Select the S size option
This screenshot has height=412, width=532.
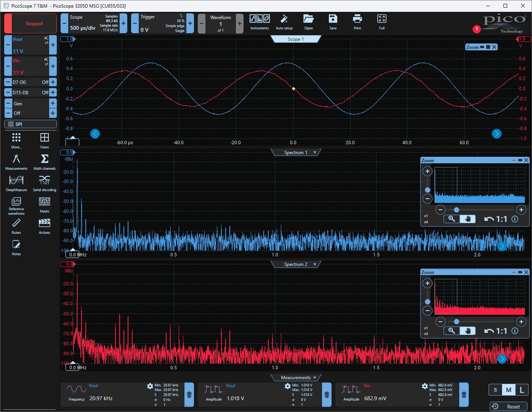[x=495, y=390]
